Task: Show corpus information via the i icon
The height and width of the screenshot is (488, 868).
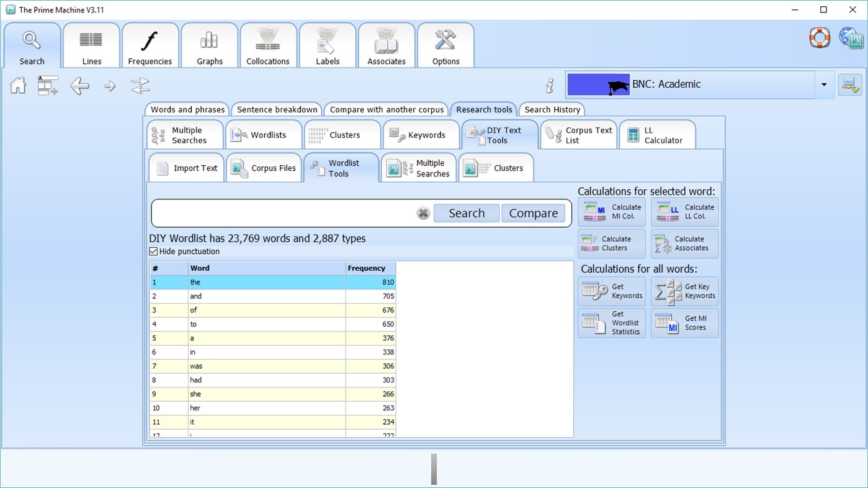Action: tap(549, 85)
